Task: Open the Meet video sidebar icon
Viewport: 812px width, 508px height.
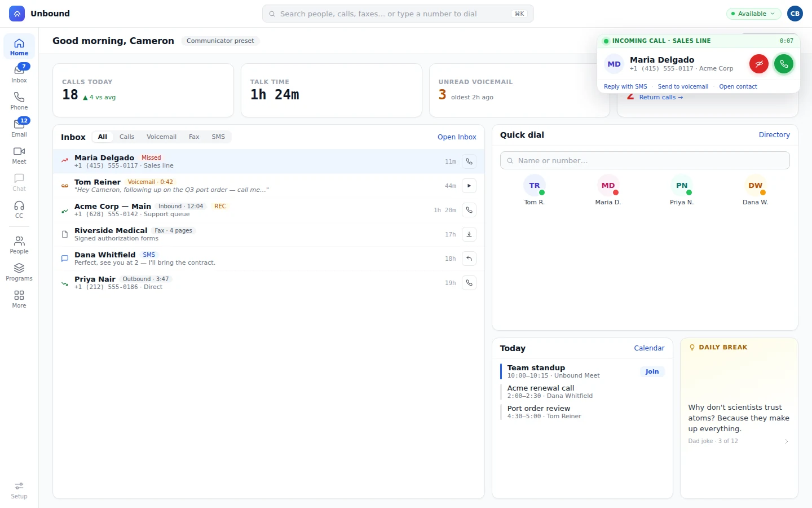Action: (19, 155)
